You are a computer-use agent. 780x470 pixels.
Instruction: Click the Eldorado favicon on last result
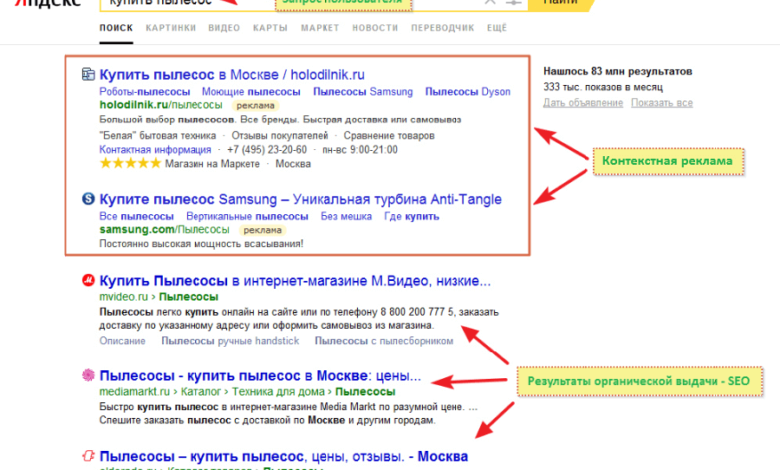tap(88, 456)
